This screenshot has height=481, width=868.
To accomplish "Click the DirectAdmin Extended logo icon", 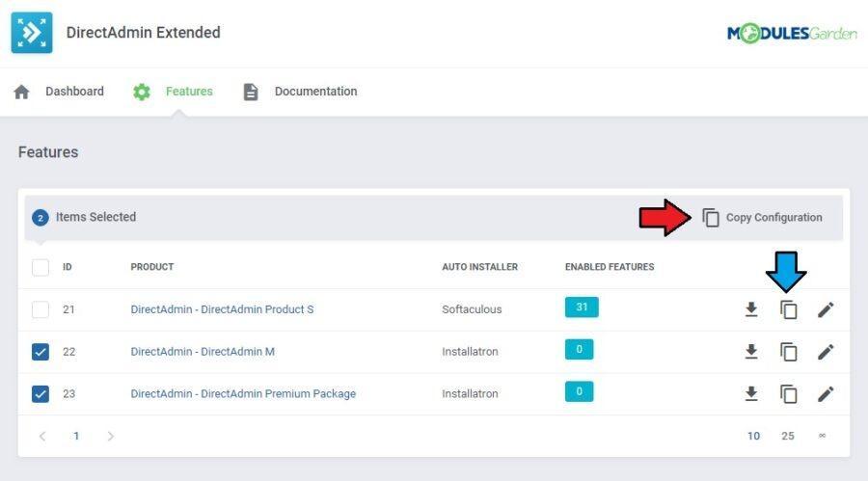I will pos(32,33).
